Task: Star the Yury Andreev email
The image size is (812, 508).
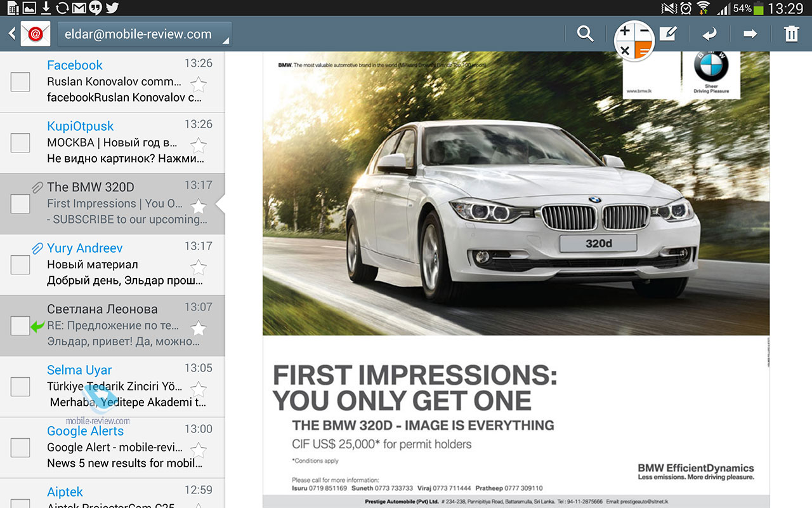Action: 199,267
